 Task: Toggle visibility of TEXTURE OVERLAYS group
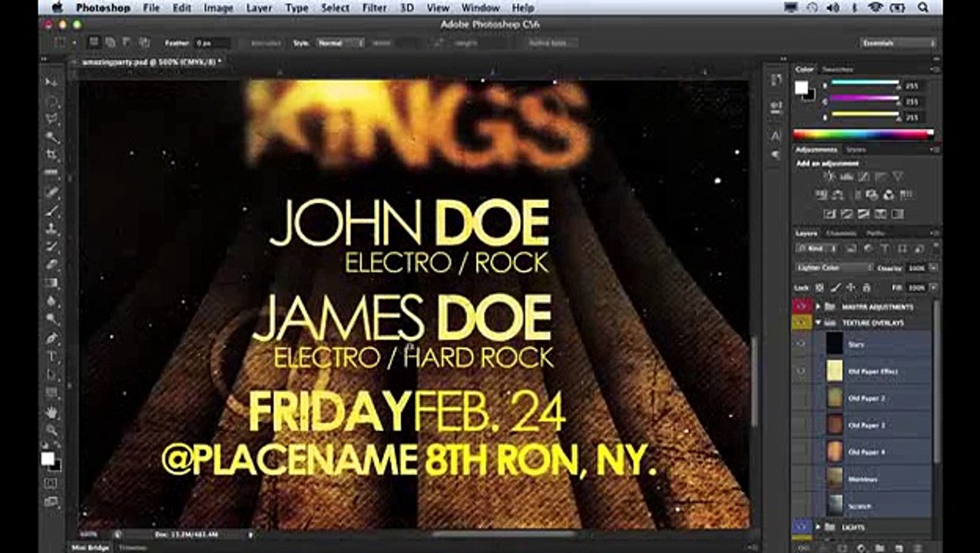coord(802,323)
